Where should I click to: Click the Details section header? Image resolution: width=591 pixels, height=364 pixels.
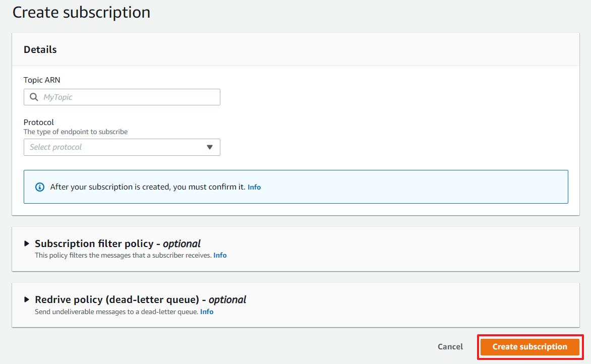point(40,49)
